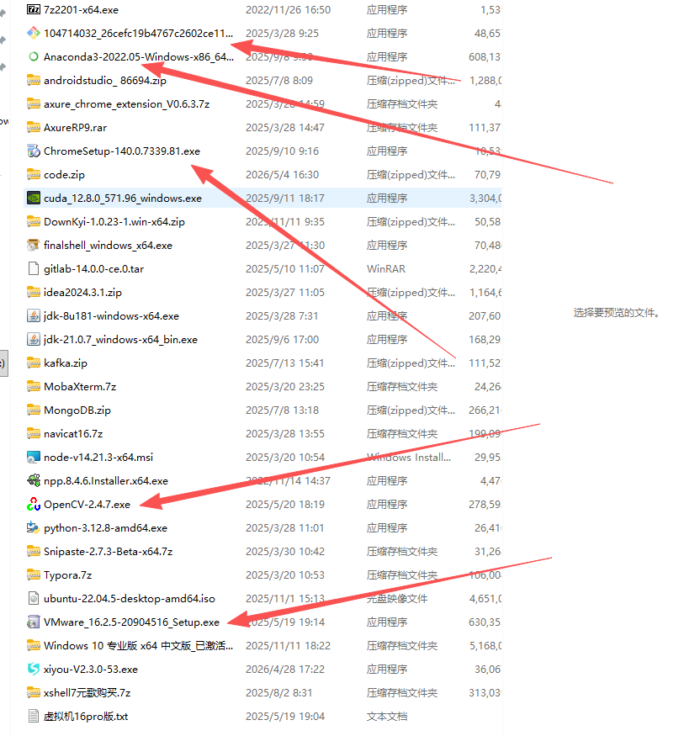The height and width of the screenshot is (736, 700).
Task: Select file name jdk-21.0.7_windows-x64_bin.exe
Action: (120, 339)
